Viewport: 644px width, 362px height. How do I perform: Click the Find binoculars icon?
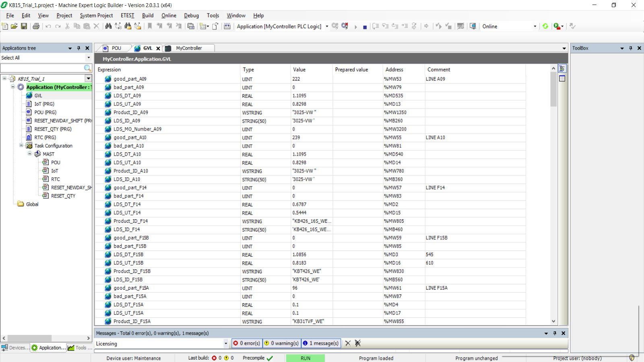coord(108,26)
